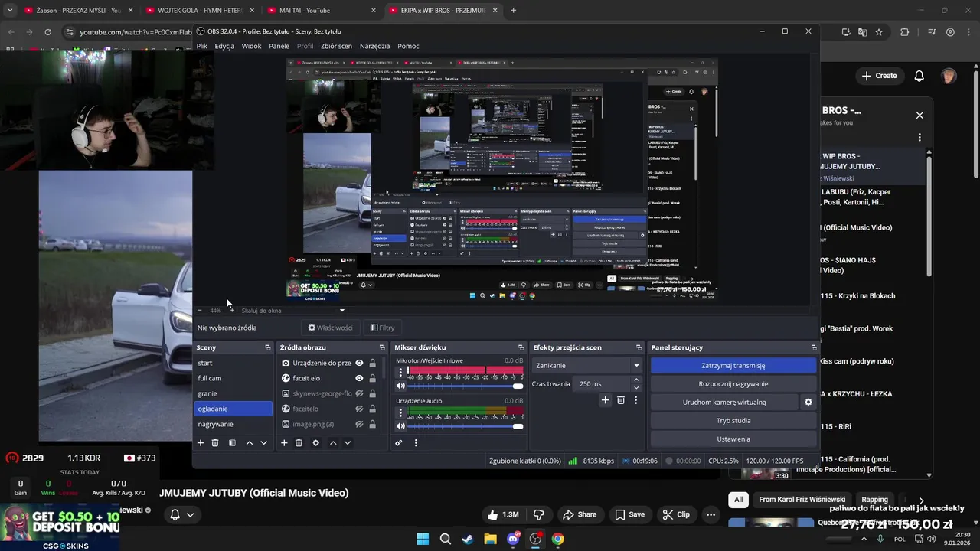Show the faceitelo source
The width and height of the screenshot is (980, 551).
pos(359,409)
